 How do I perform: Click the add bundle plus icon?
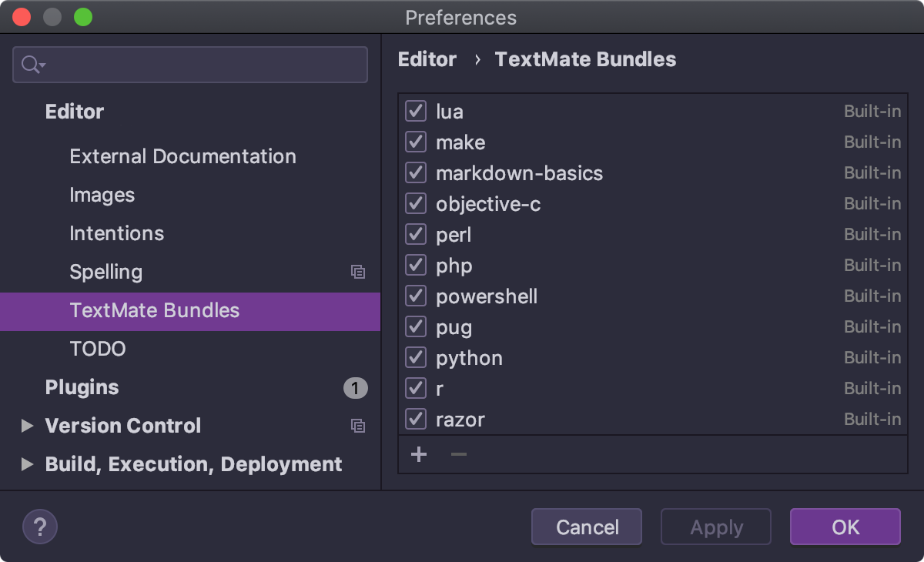click(x=419, y=454)
